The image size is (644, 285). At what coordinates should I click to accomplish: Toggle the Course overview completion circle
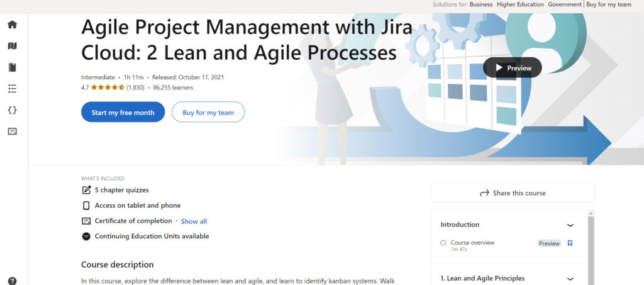coord(443,243)
